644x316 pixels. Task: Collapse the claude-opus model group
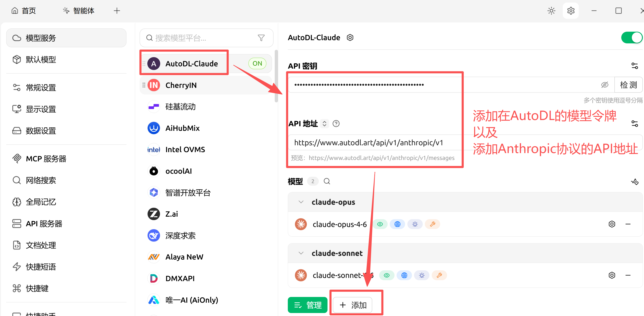point(301,202)
